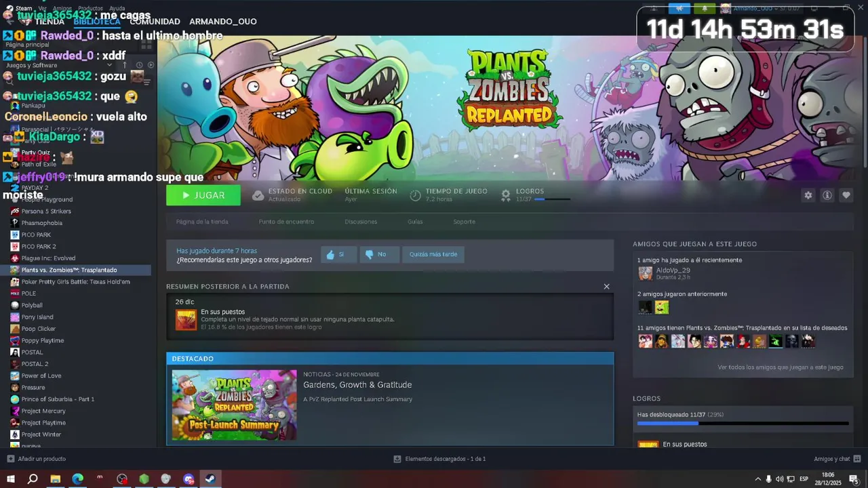Click the green JUGAR button
868x488 pixels.
(203, 195)
